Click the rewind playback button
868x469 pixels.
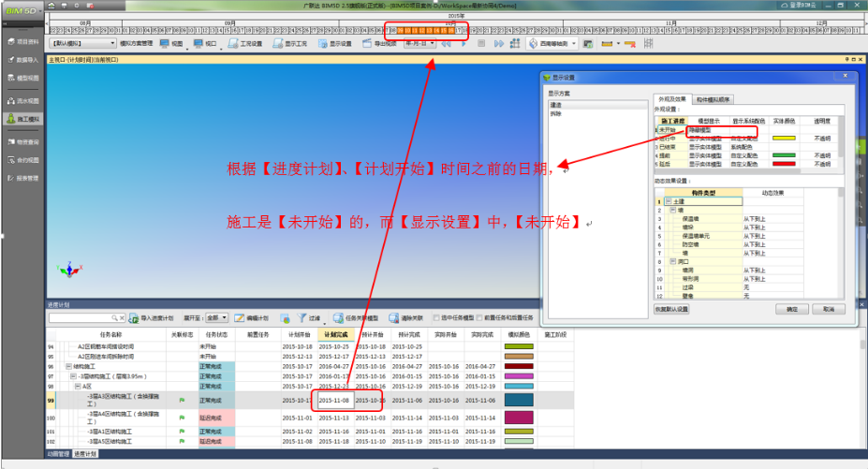pyautogui.click(x=447, y=43)
